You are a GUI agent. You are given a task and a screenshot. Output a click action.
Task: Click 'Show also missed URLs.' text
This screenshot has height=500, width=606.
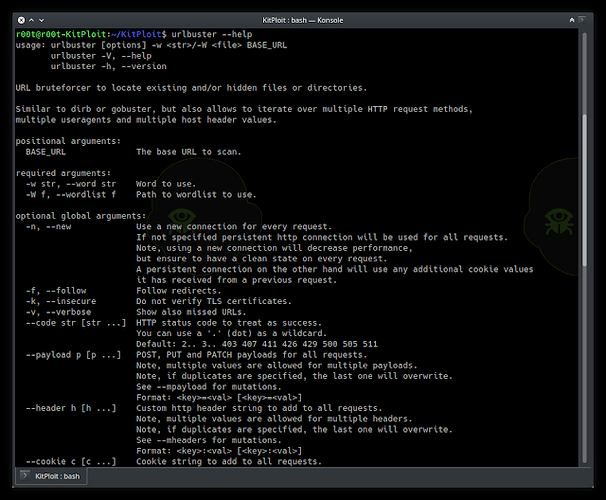tap(191, 312)
